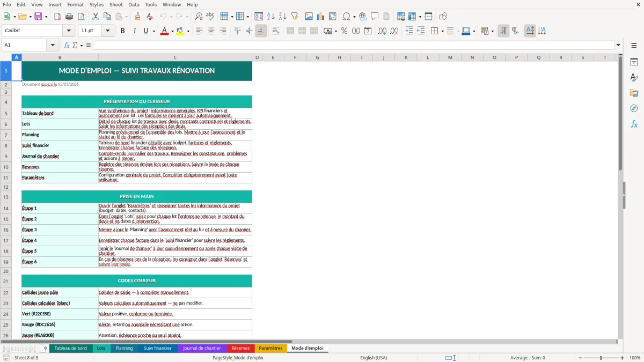644x362 pixels.
Task: Open sidebar Gallery icon
Action: coord(634,93)
